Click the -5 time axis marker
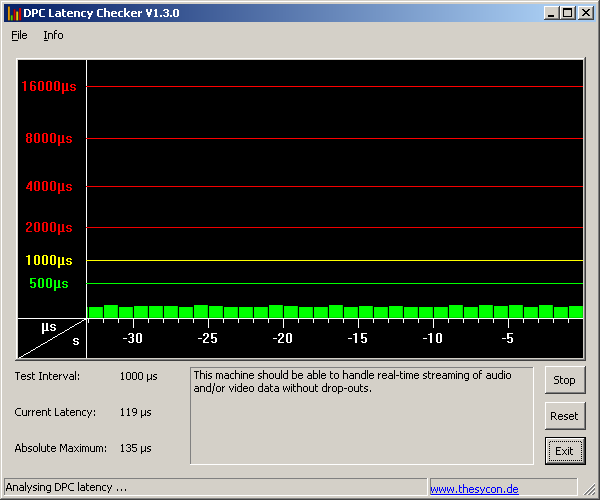This screenshot has width=600, height=500. pyautogui.click(x=507, y=339)
